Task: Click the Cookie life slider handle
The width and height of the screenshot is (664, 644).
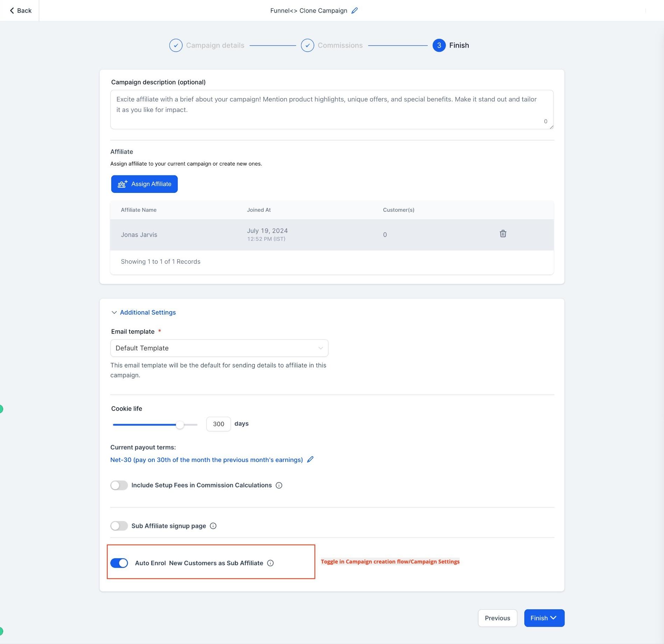Action: click(180, 425)
